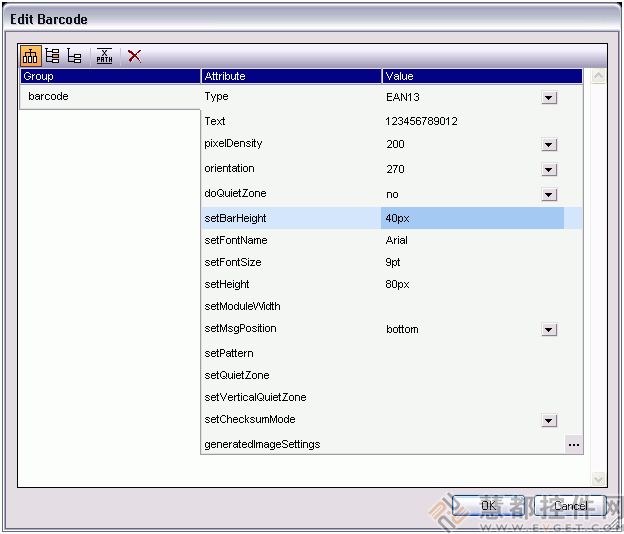The image size is (624, 534).
Task: Expand the doQuietZone dropdown
Action: [549, 194]
